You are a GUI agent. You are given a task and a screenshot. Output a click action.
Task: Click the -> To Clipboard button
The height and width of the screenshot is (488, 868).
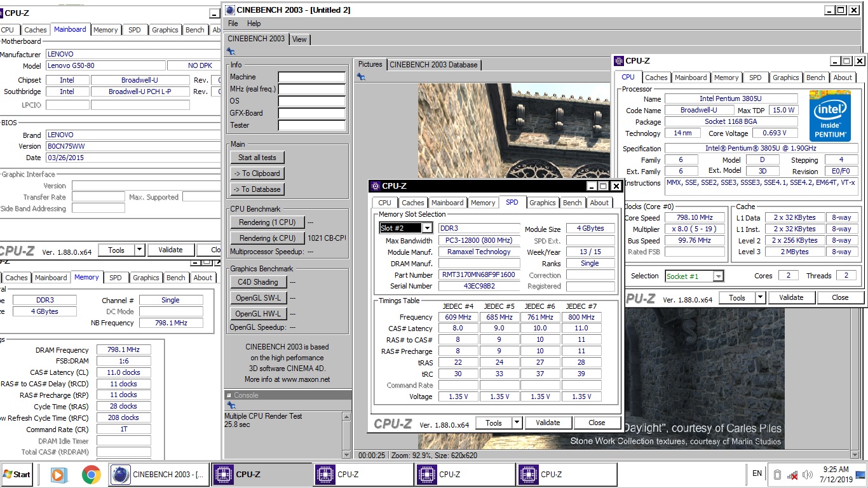(257, 173)
